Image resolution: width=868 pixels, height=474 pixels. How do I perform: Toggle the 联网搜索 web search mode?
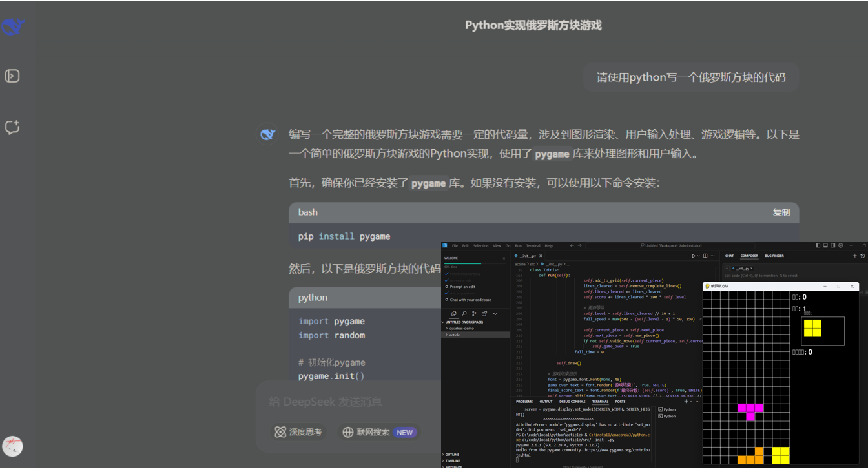(x=379, y=432)
